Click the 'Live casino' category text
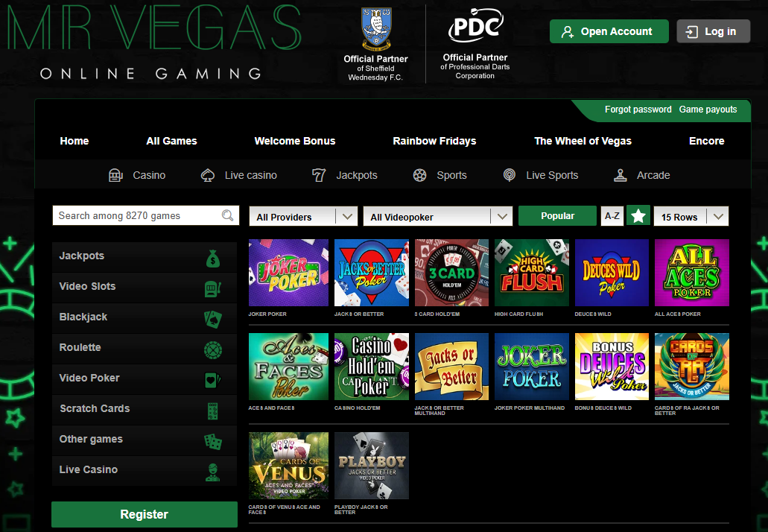The height and width of the screenshot is (532, 768). (251, 175)
